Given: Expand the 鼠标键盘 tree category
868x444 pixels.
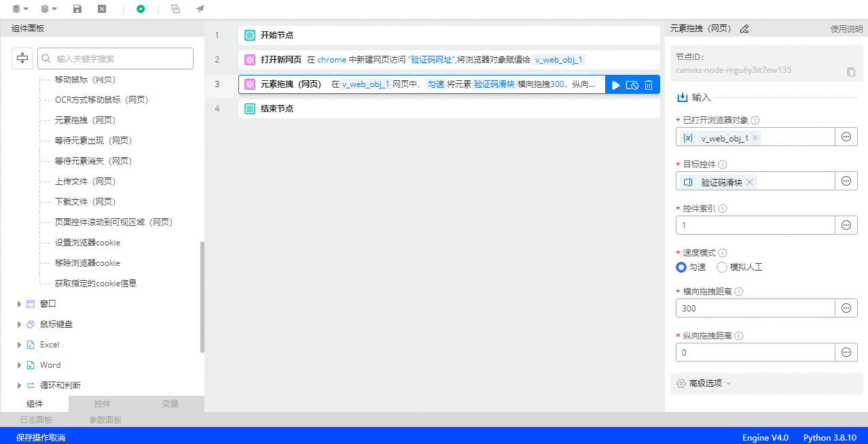Looking at the screenshot, I should click(x=19, y=324).
